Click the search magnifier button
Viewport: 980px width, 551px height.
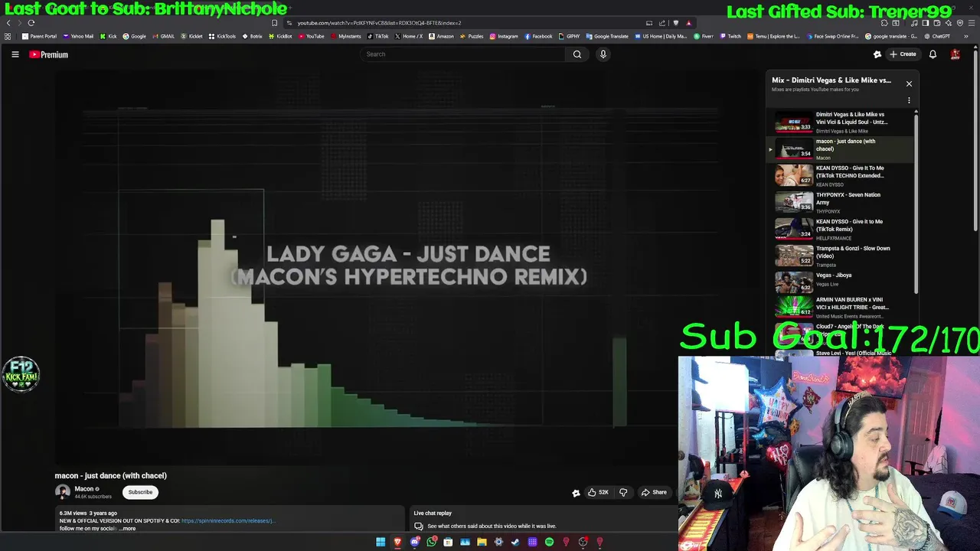(577, 54)
